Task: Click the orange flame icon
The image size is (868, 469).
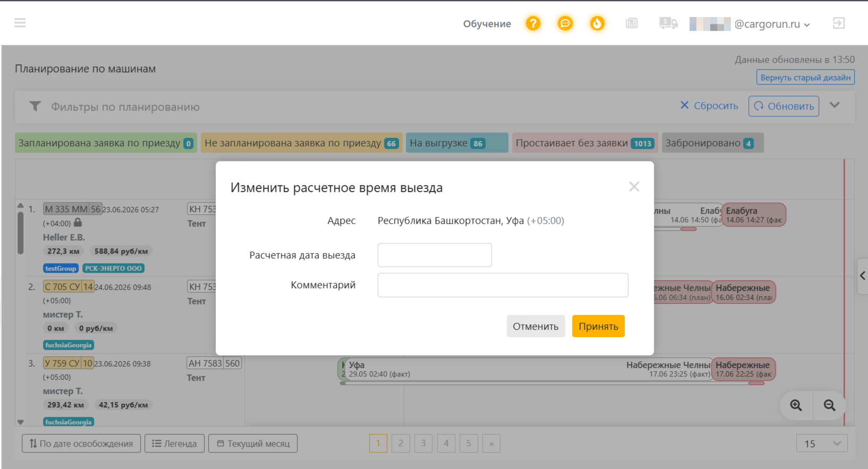Action: click(x=597, y=23)
